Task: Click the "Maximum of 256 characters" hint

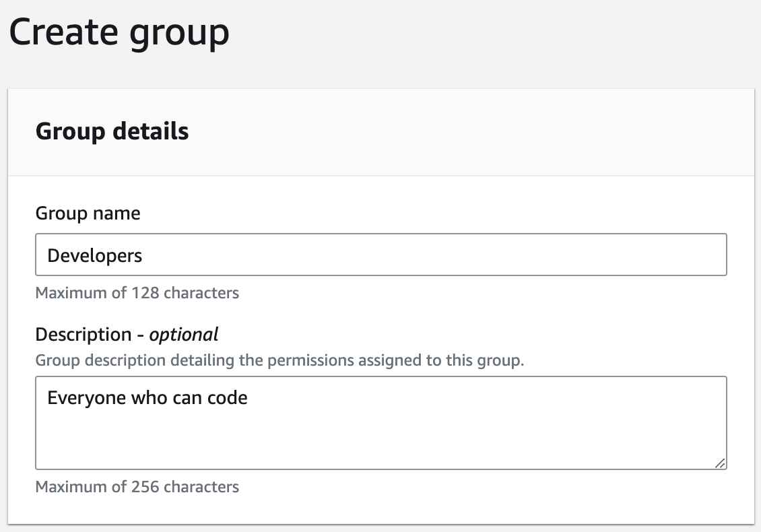Action: (137, 486)
